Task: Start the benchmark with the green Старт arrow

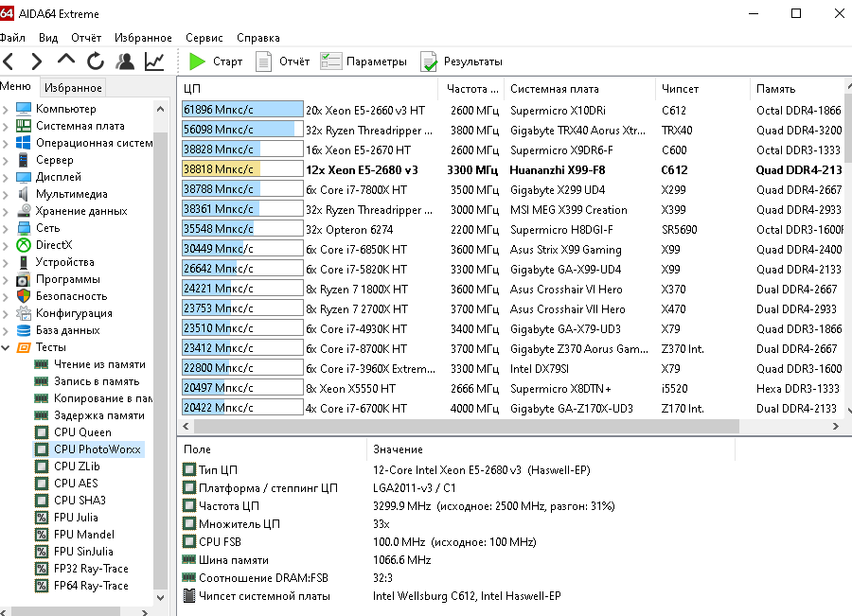Action: tap(197, 62)
